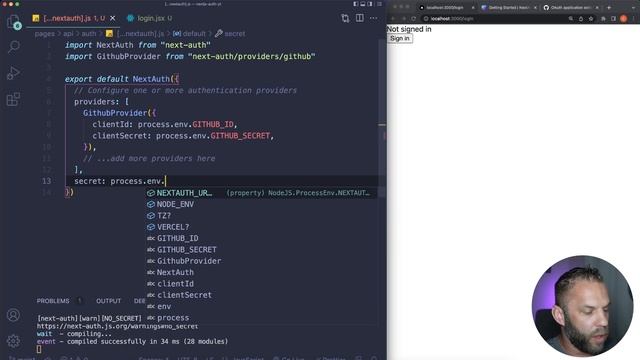Viewport: 640px width, 360px height.
Task: Open the Accounts menu icon
Action: point(13,315)
